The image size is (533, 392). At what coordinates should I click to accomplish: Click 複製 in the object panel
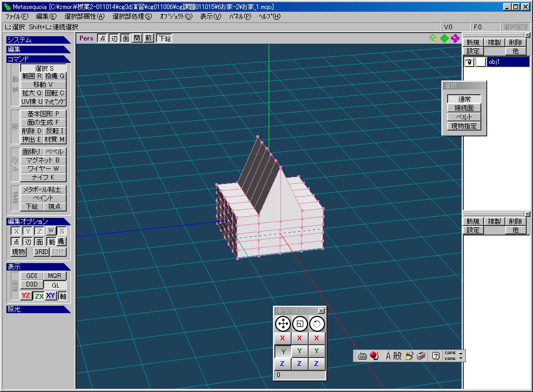494,43
